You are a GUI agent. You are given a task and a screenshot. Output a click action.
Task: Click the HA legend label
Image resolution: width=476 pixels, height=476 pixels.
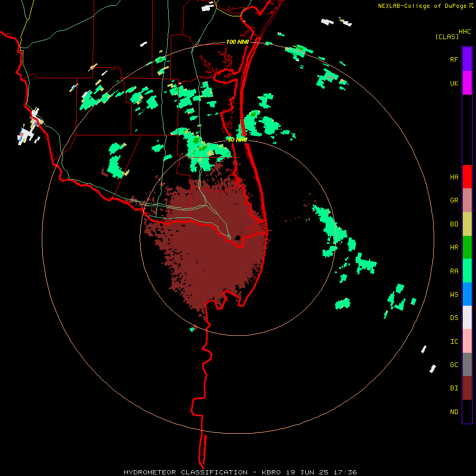(x=454, y=177)
